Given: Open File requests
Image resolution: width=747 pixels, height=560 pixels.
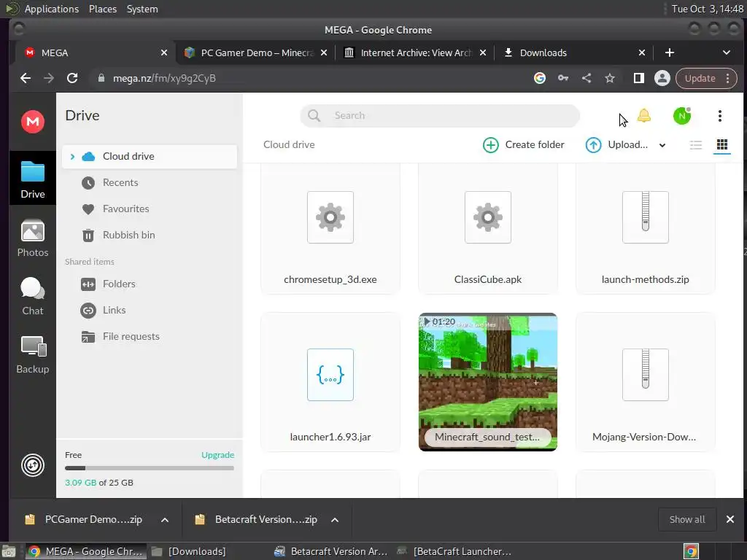Looking at the screenshot, I should click(131, 336).
